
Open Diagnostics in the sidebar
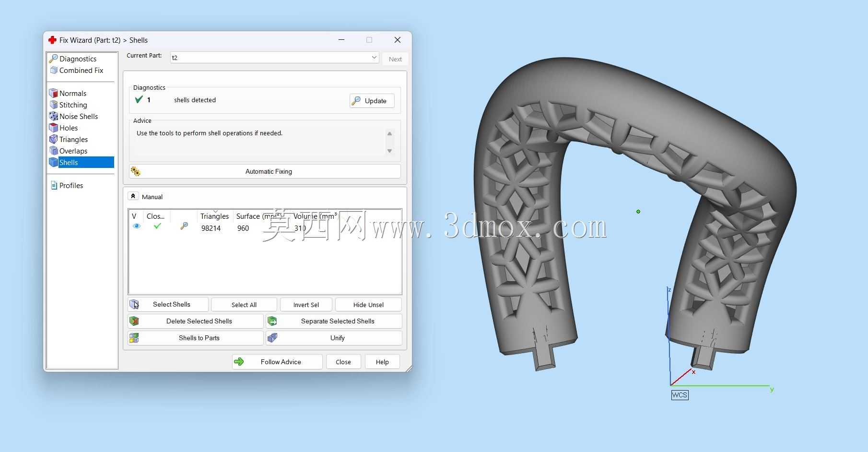point(78,59)
